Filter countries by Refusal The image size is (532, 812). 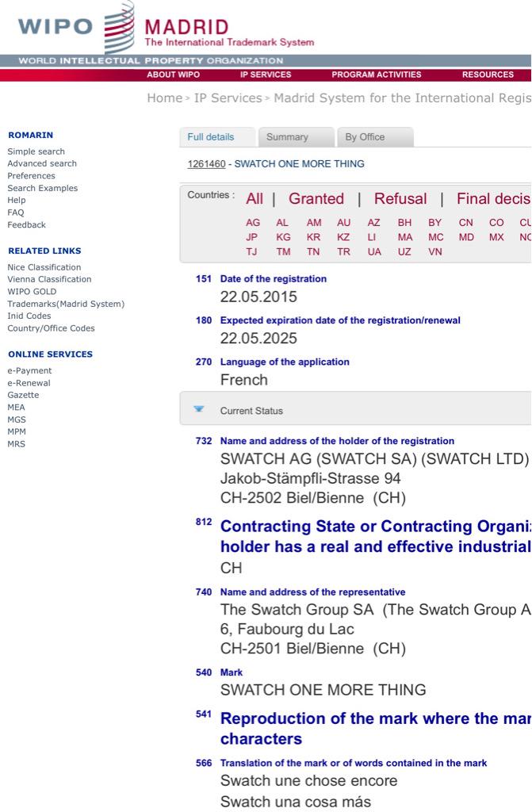click(400, 199)
